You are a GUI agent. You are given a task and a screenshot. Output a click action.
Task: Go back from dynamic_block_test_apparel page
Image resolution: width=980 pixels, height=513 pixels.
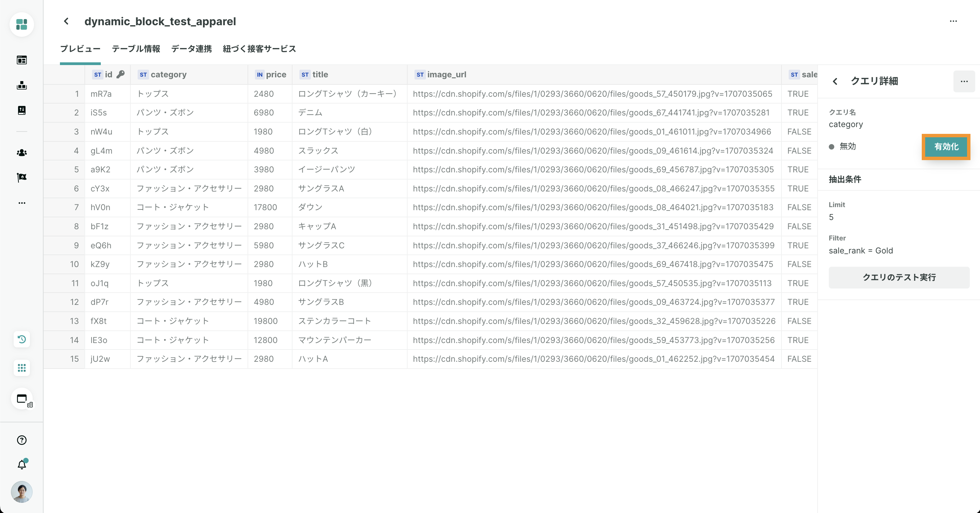click(x=66, y=21)
